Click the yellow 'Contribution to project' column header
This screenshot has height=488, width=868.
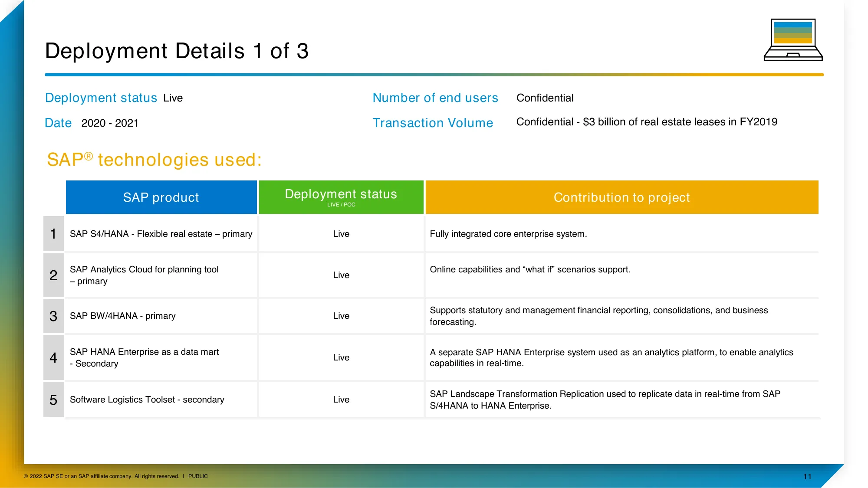622,197
